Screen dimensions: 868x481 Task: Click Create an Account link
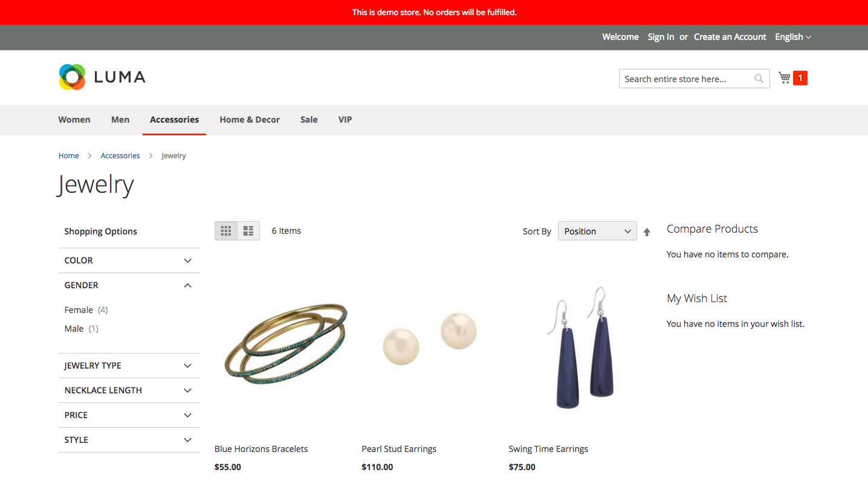click(x=730, y=37)
